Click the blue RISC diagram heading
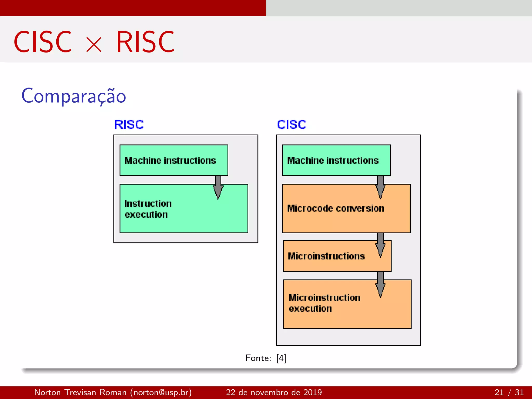The image size is (532, 399). pyautogui.click(x=129, y=125)
